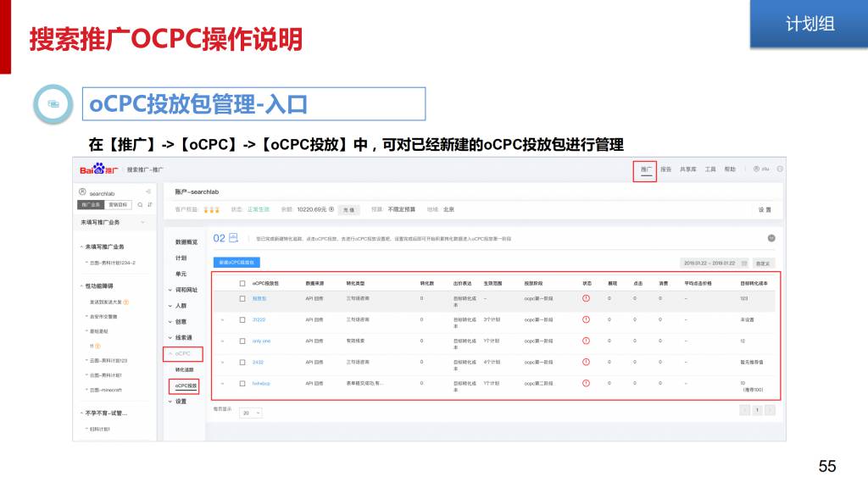Expand the 不孕不育 tree group
This screenshot has height=488, width=868.
(x=103, y=413)
